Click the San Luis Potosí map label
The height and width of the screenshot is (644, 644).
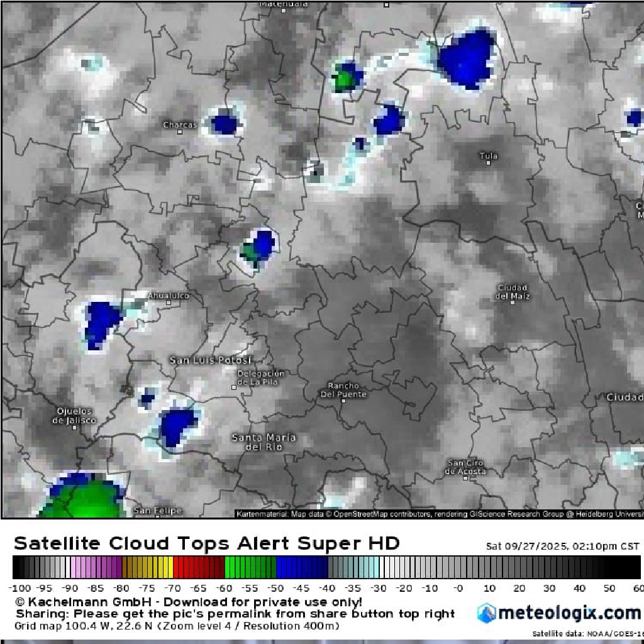(211, 360)
